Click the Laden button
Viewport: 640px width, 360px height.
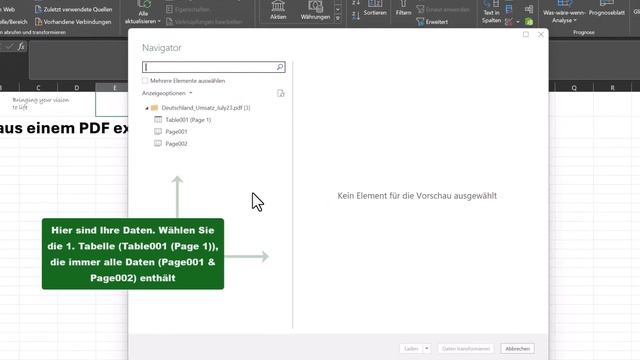(x=411, y=349)
